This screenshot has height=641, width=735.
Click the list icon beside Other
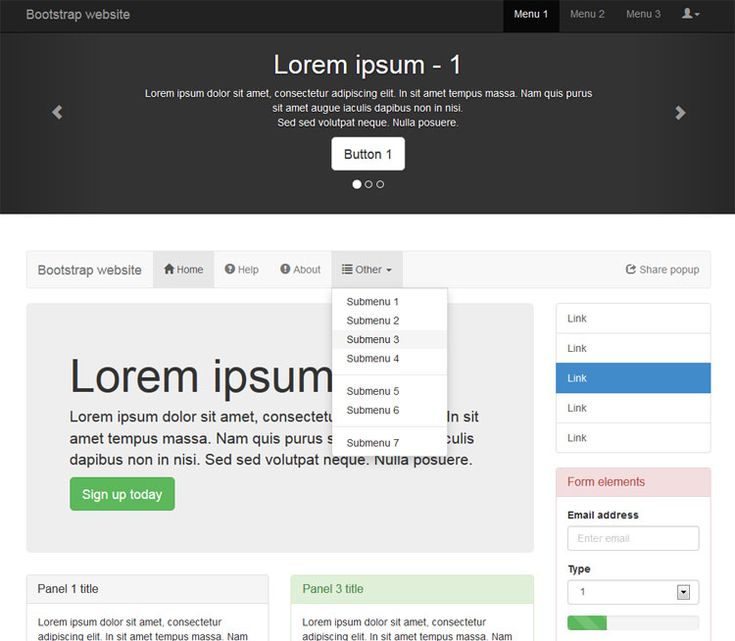point(347,269)
